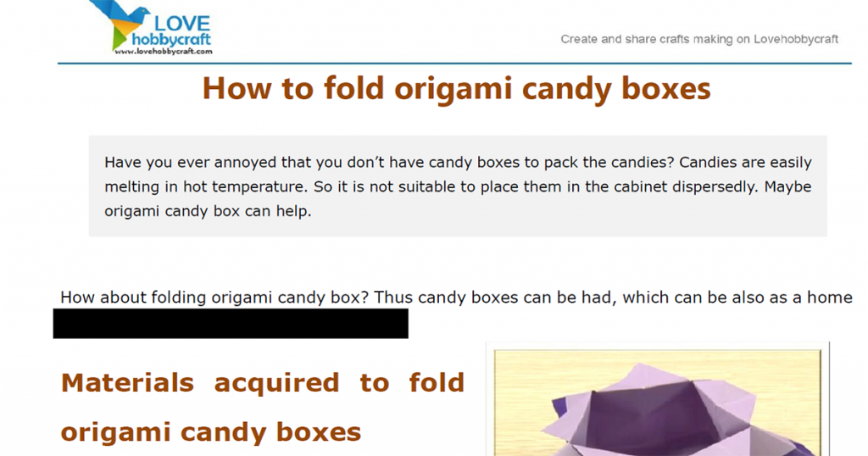Open the www.lovehobbycraft.com URL under the logo
Screen dimensions: 868x456
(x=164, y=52)
